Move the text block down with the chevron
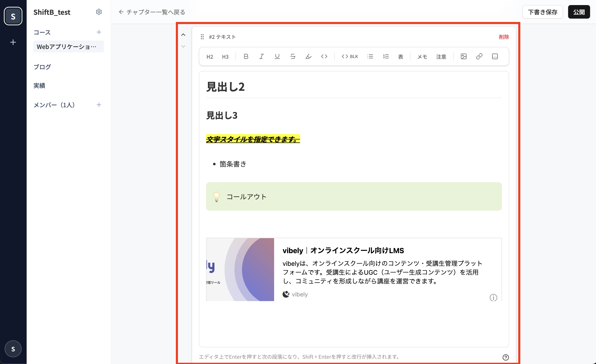The image size is (596, 364). pos(183,46)
